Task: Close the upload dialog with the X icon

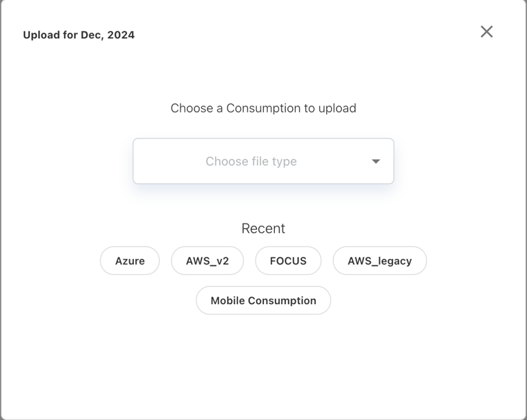Action: click(487, 31)
